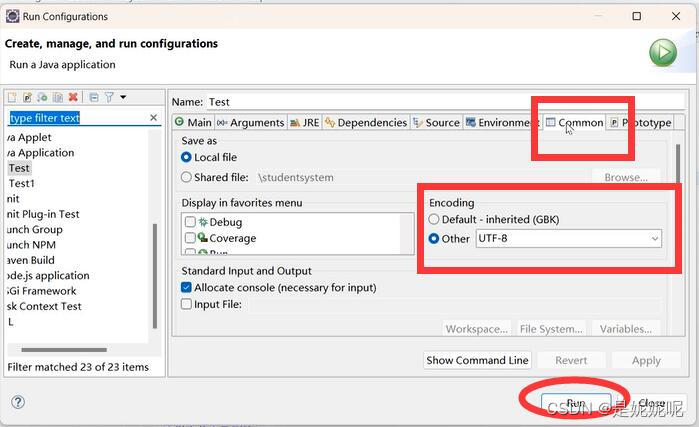The width and height of the screenshot is (699, 427).
Task: Click the Show Command Line button
Action: 477,360
